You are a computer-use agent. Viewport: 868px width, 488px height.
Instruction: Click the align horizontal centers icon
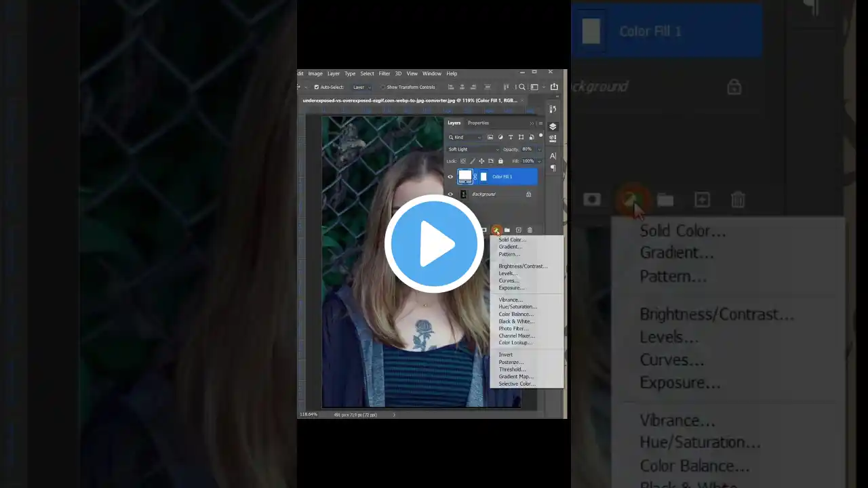[x=462, y=87]
